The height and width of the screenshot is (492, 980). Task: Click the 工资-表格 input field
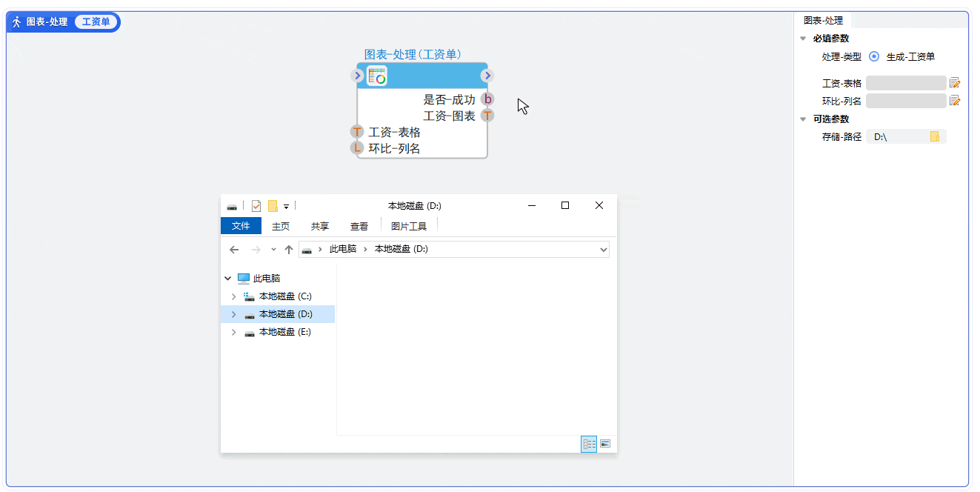click(905, 83)
